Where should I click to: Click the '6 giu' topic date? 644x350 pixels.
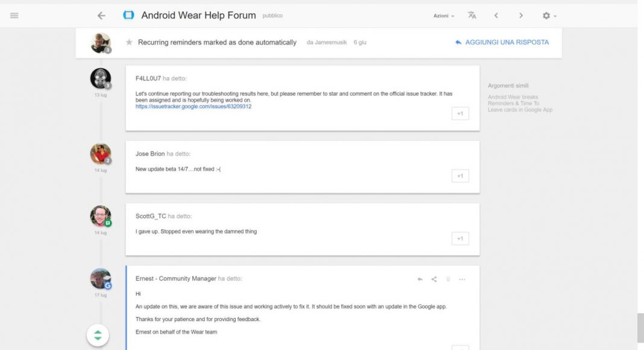[360, 42]
